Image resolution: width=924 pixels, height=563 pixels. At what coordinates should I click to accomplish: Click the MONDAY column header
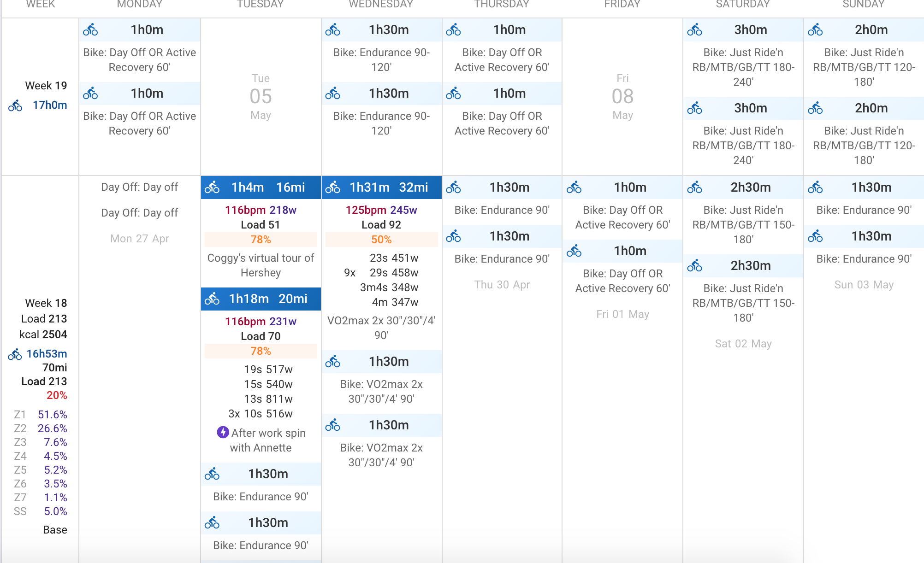140,5
